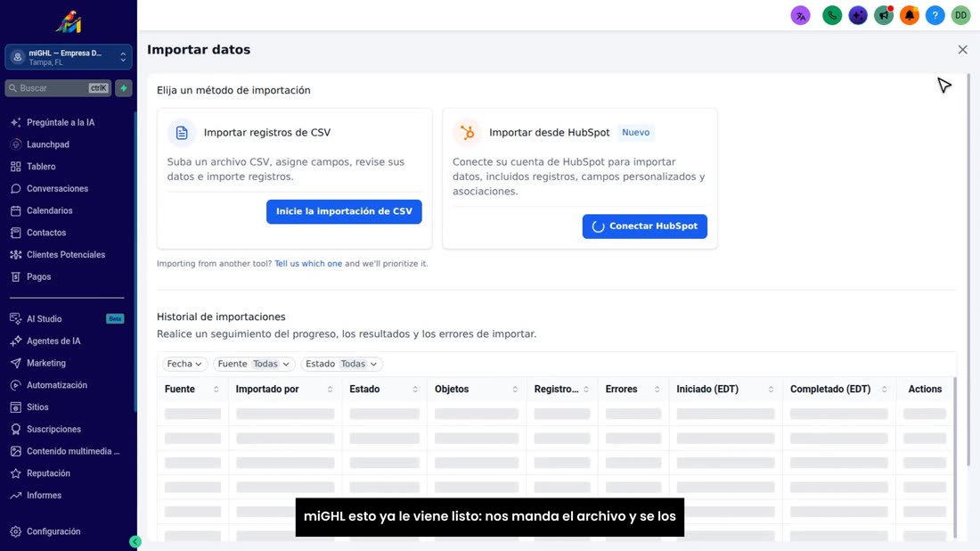Click the panel vertical scrollbar

coord(968,269)
